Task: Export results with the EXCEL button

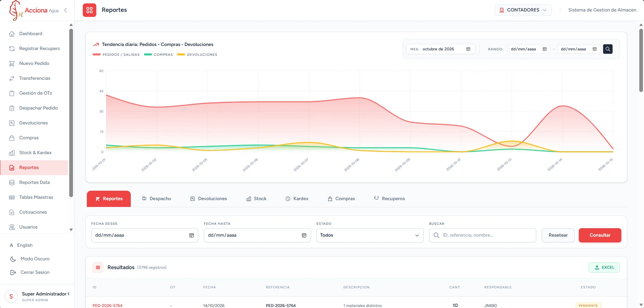Action: 604,267
